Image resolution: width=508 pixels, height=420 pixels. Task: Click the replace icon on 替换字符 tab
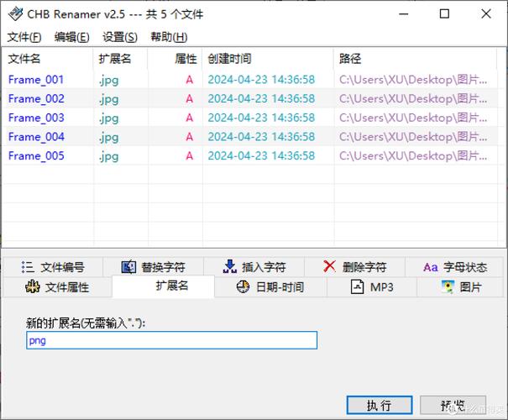pos(128,267)
